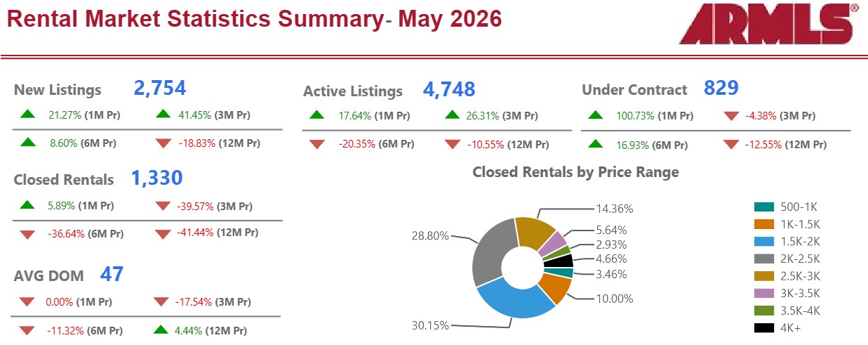Click red down arrow beside 0.00% (1M Pr)
This screenshot has height=345, width=868.
coord(27,302)
